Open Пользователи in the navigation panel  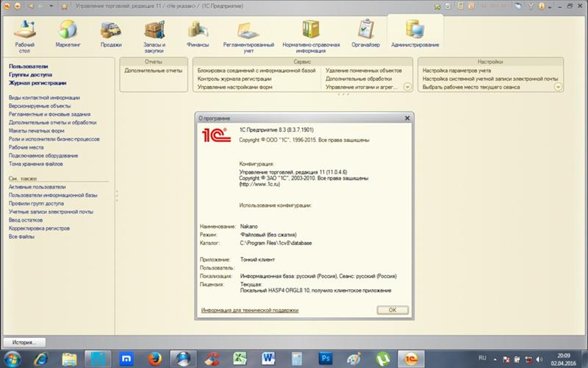pos(29,66)
